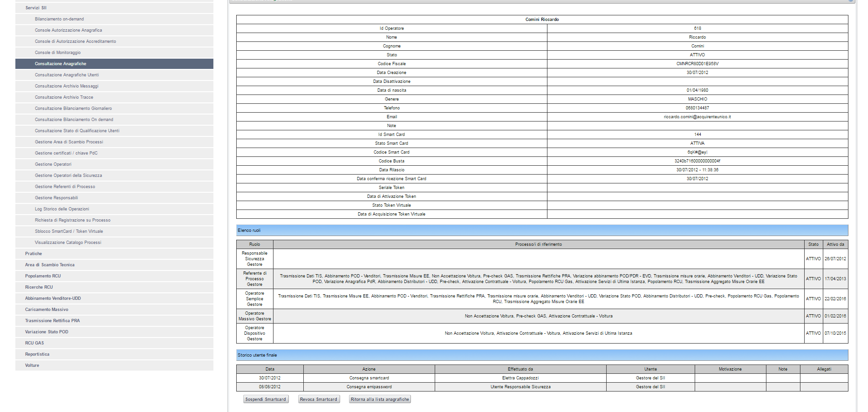
Task: Expand Caricamento Massivo section
Action: point(114,310)
